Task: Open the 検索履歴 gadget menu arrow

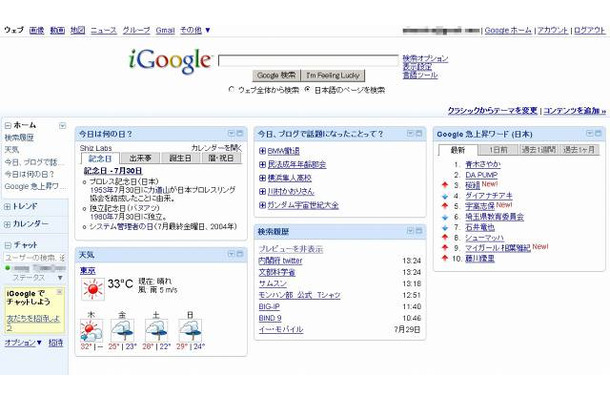Action: [410, 231]
